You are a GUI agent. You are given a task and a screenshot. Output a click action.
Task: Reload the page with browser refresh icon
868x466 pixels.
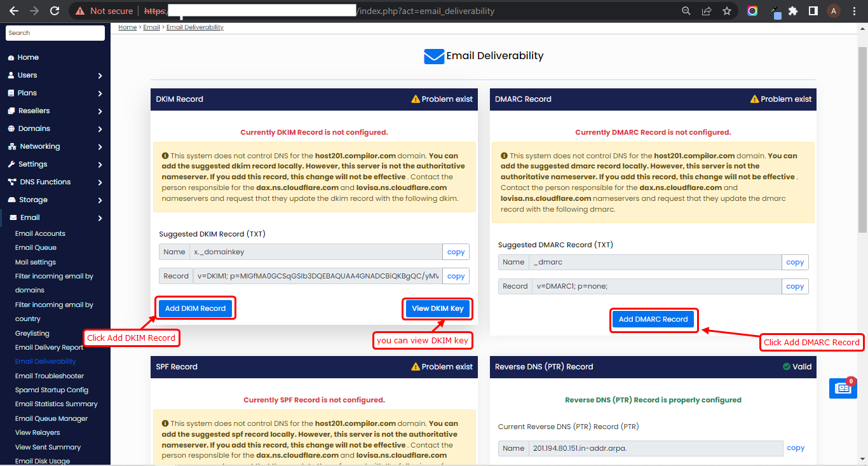point(55,11)
